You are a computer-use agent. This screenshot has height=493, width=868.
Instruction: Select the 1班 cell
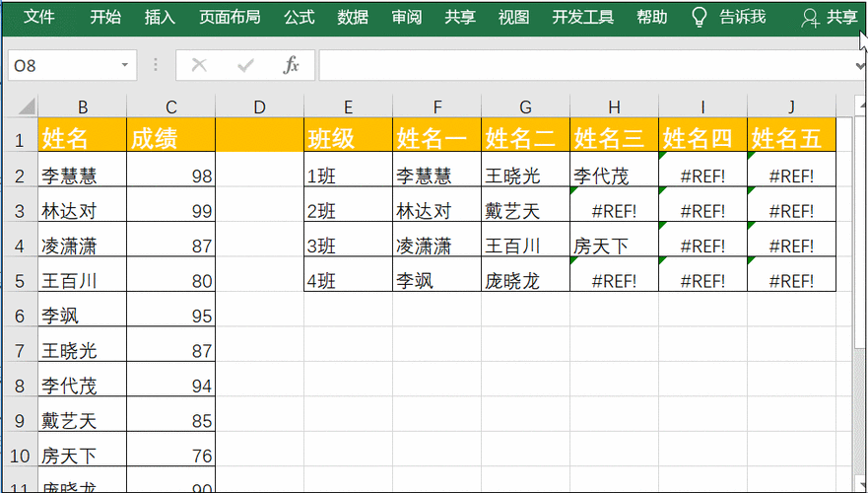(x=348, y=170)
